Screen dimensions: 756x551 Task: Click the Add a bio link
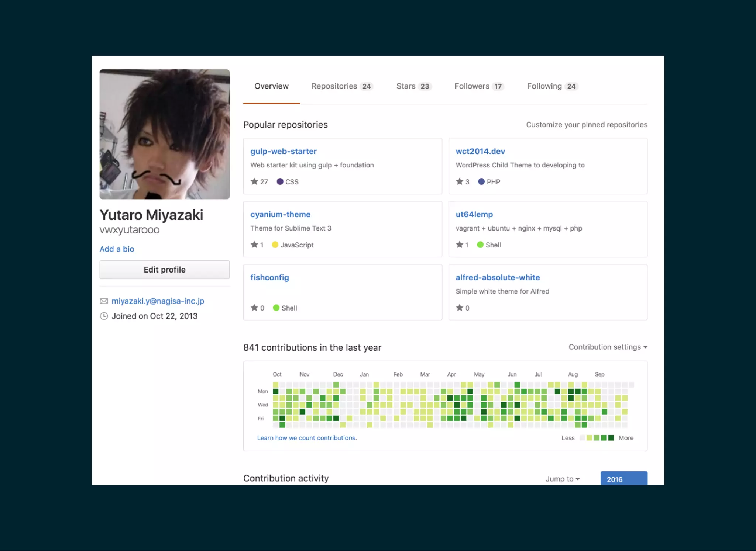point(117,249)
